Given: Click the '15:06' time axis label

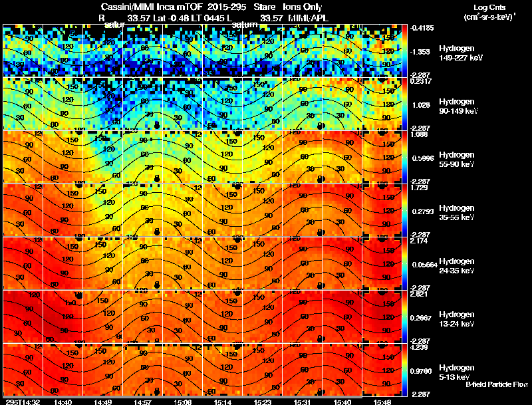Looking at the screenshot, I should point(182,402).
